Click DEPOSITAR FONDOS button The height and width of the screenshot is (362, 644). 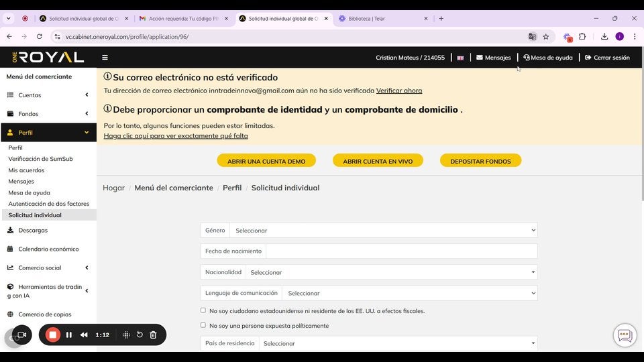click(480, 161)
